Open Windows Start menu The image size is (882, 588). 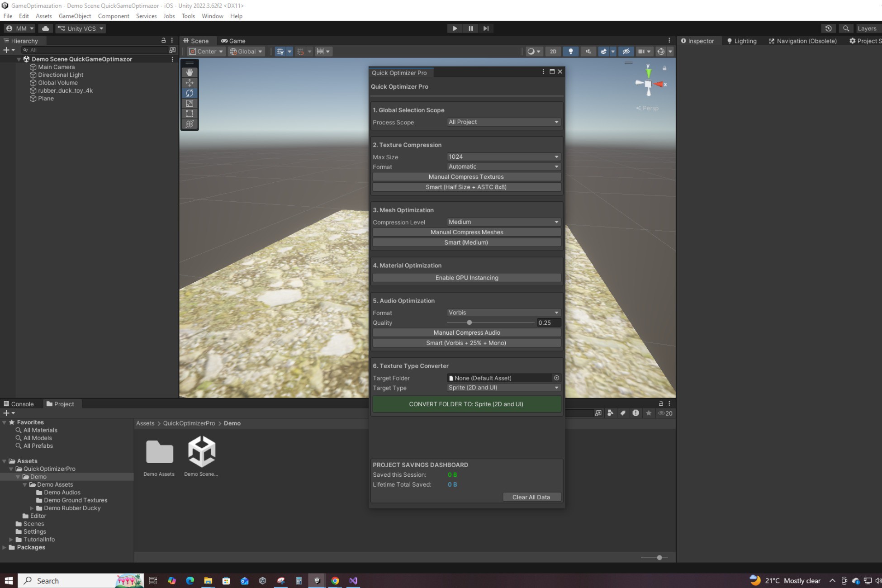pos(9,580)
